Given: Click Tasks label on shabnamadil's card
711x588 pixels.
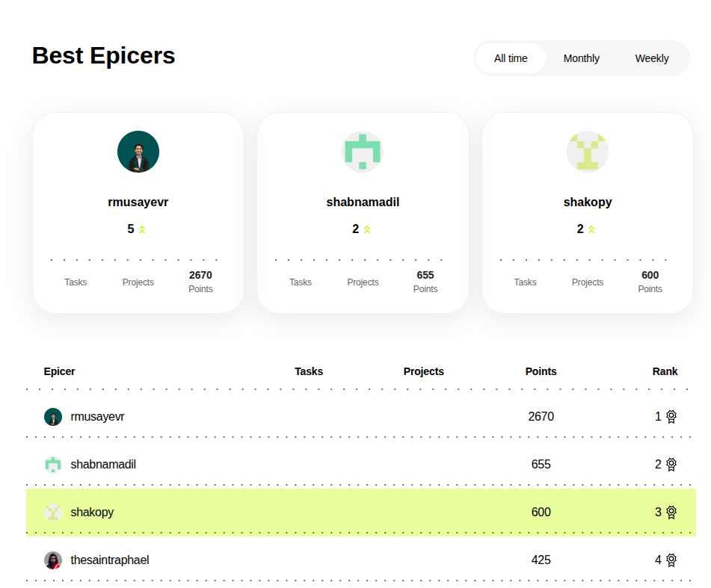Looking at the screenshot, I should (x=301, y=282).
